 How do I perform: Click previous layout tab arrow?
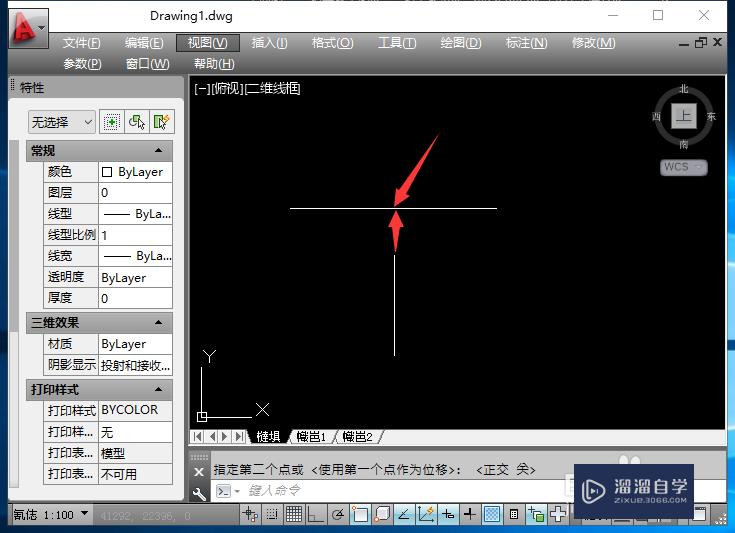212,437
